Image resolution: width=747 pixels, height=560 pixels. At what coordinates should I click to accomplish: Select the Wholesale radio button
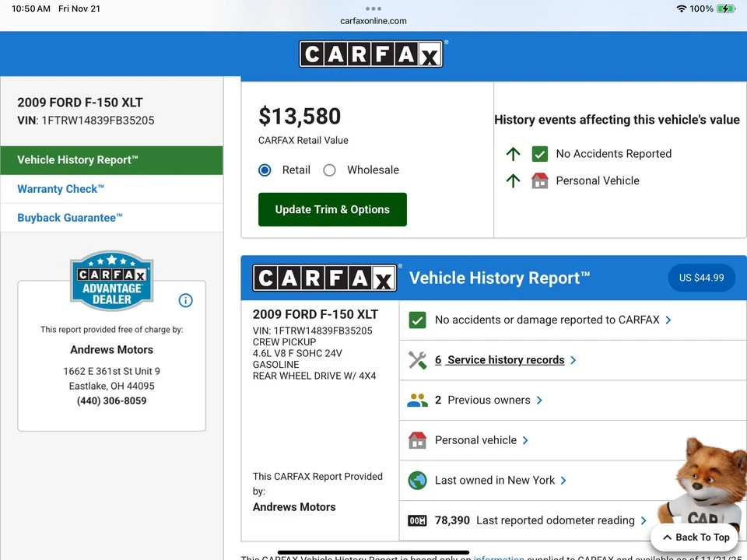coord(329,170)
